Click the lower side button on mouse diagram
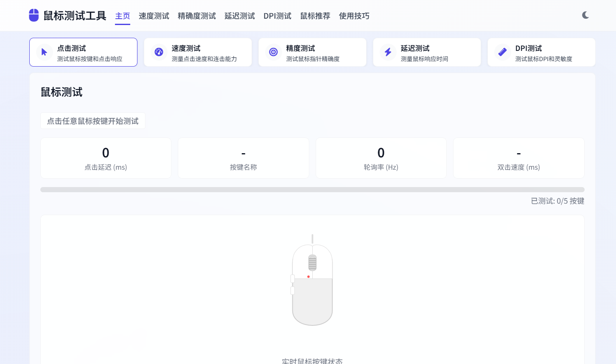This screenshot has height=364, width=616. [x=292, y=291]
